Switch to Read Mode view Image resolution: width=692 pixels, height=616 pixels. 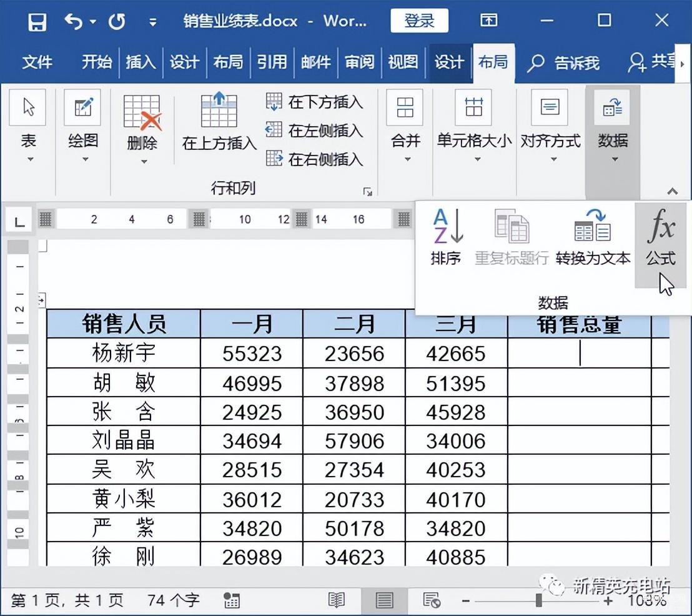coord(336,600)
